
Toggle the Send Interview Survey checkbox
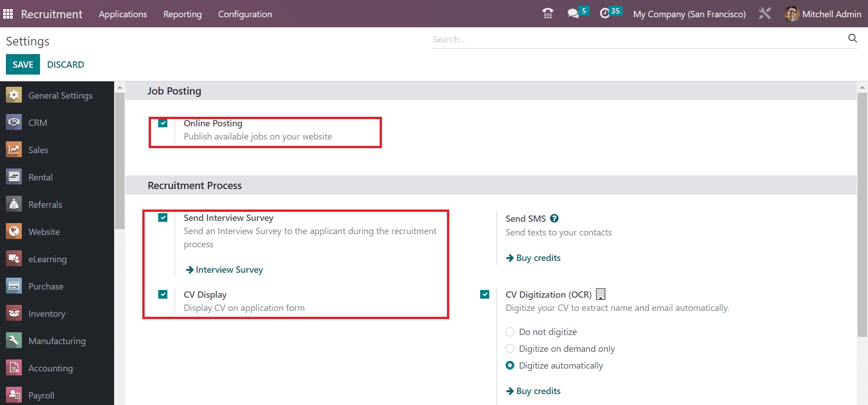(x=163, y=218)
